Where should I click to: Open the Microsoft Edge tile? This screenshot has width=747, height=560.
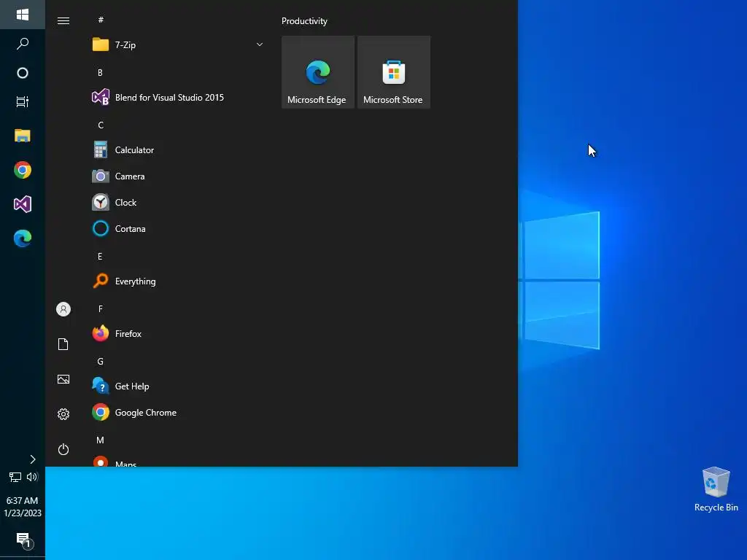coord(318,72)
